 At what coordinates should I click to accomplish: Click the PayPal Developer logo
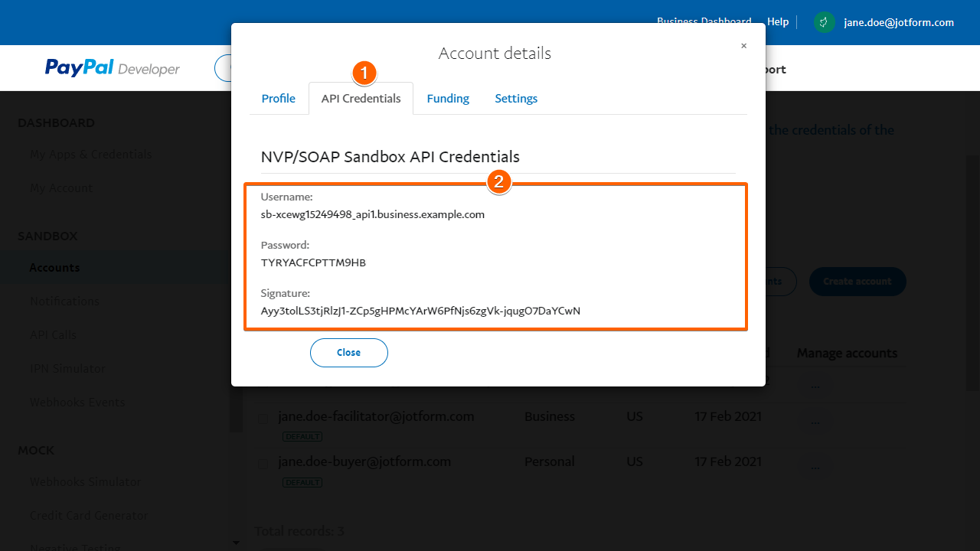coord(112,68)
